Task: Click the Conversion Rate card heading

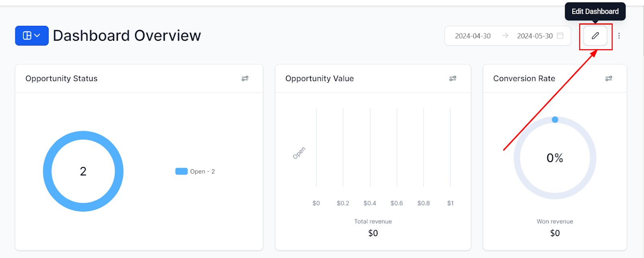Action: pos(524,78)
